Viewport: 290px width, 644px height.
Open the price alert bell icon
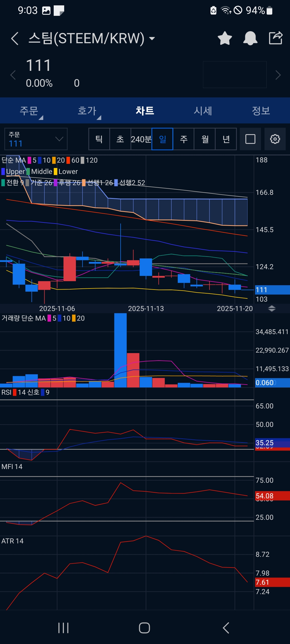(250, 38)
